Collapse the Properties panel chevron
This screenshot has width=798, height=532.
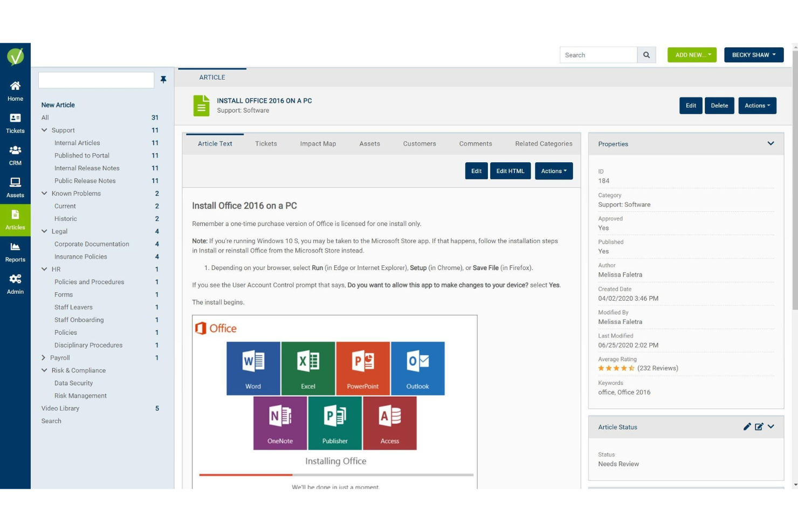tap(771, 143)
